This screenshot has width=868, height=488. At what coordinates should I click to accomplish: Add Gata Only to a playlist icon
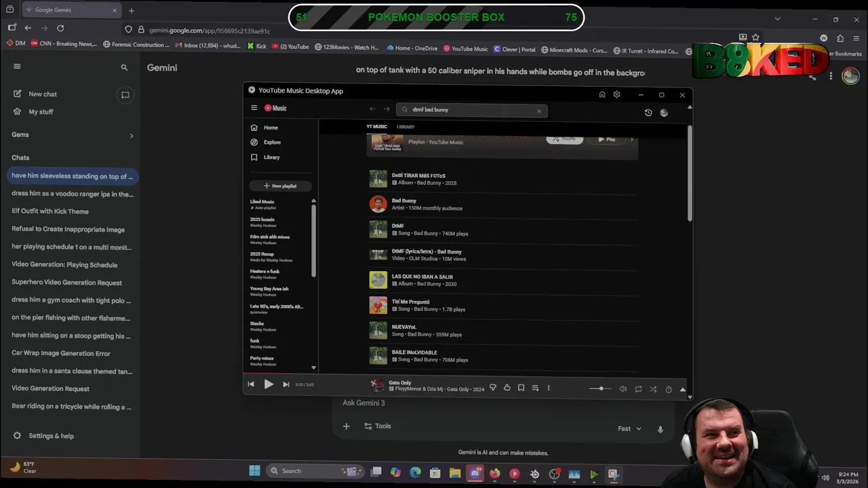point(535,388)
